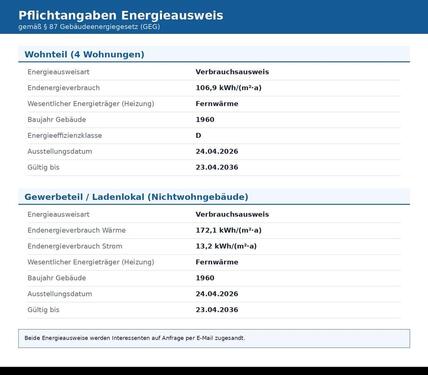Screen dimensions: 428x375
Task: Click the note 'Beide Energieausweise werden Interessenten…'
Action: [135, 338]
